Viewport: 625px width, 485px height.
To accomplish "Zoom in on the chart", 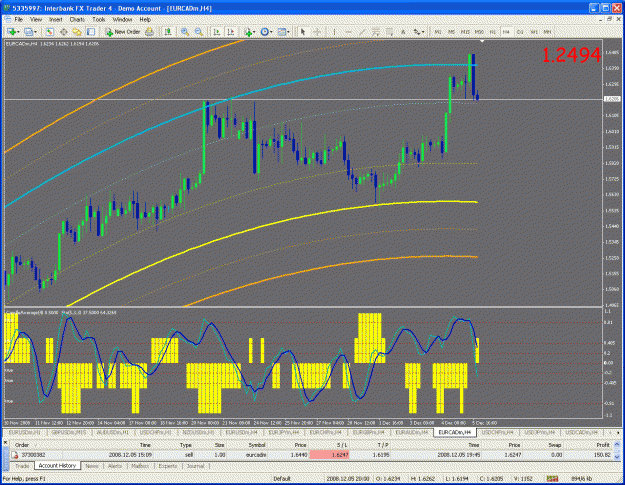I will pyautogui.click(x=185, y=32).
